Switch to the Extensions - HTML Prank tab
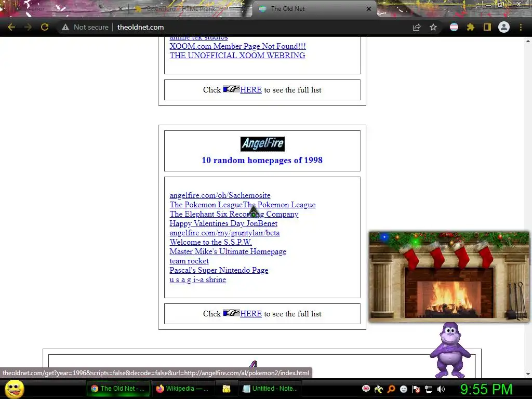The width and height of the screenshot is (532, 399). point(181,9)
